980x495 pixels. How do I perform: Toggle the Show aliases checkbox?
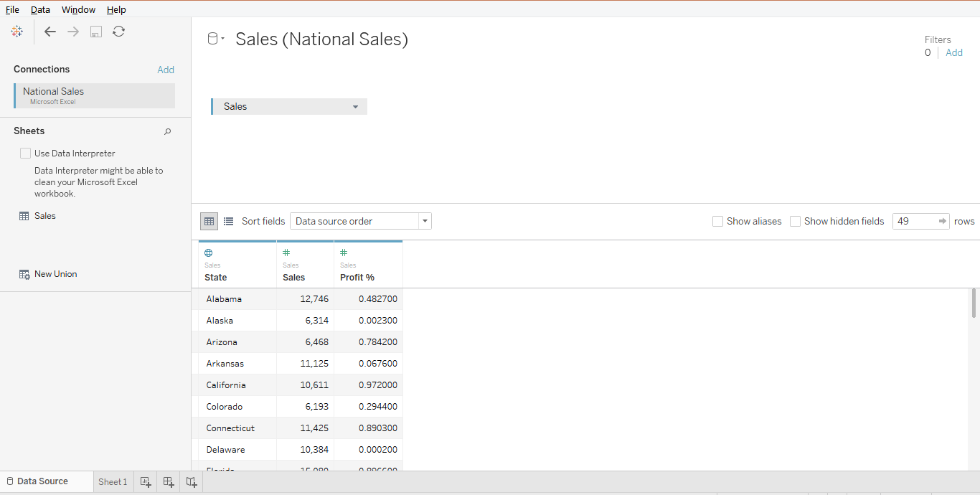coord(717,221)
